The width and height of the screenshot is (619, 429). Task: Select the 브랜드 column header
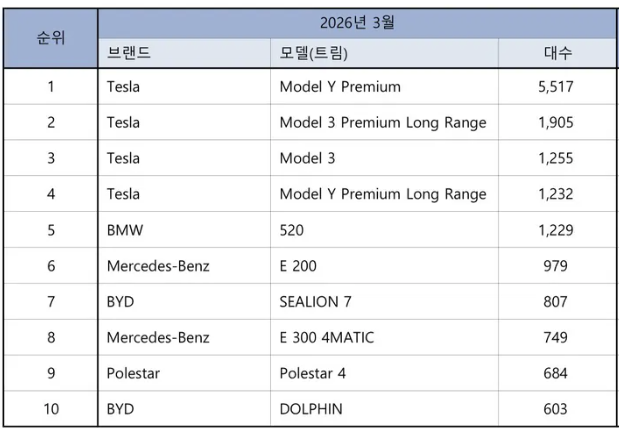pyautogui.click(x=129, y=53)
